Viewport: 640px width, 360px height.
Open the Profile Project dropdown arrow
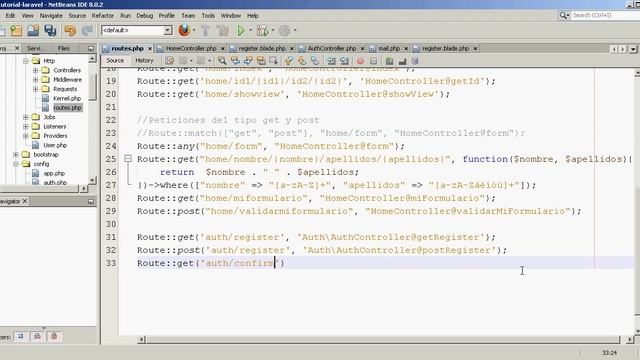click(x=295, y=30)
